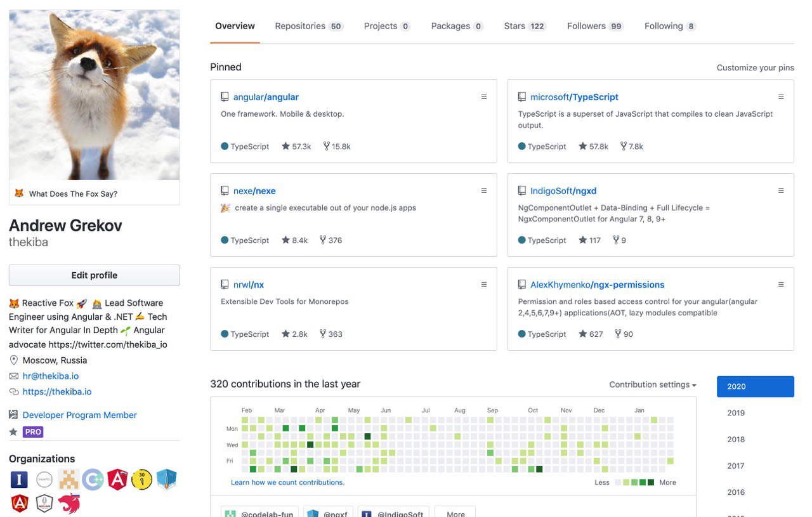
Task: View 8.4k stargazers of nexe/nexe
Action: click(294, 240)
